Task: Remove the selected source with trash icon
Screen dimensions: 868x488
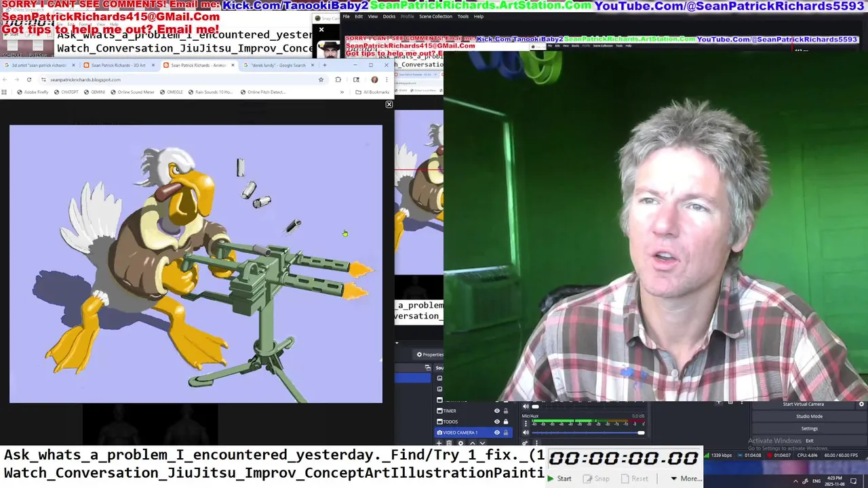Action: click(450, 443)
